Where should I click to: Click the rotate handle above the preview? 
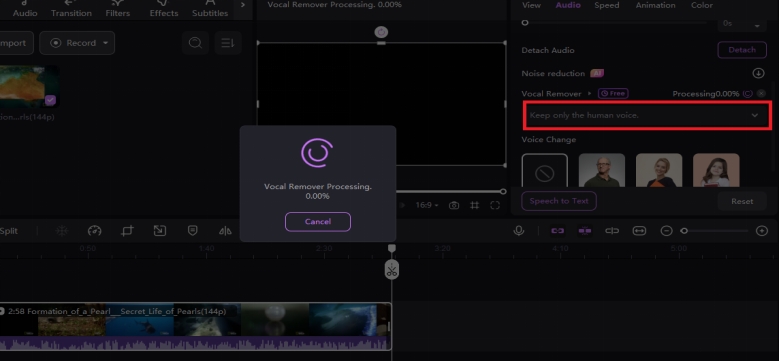click(x=381, y=32)
